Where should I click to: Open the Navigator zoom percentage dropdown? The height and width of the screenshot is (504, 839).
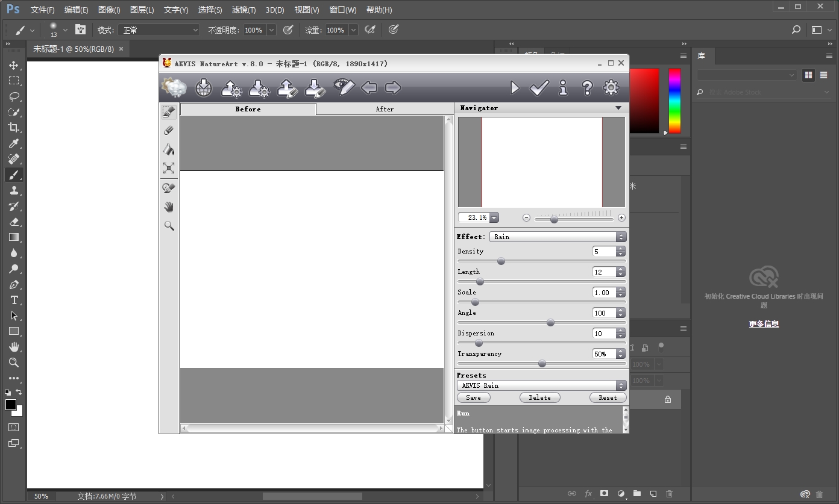tap(494, 217)
